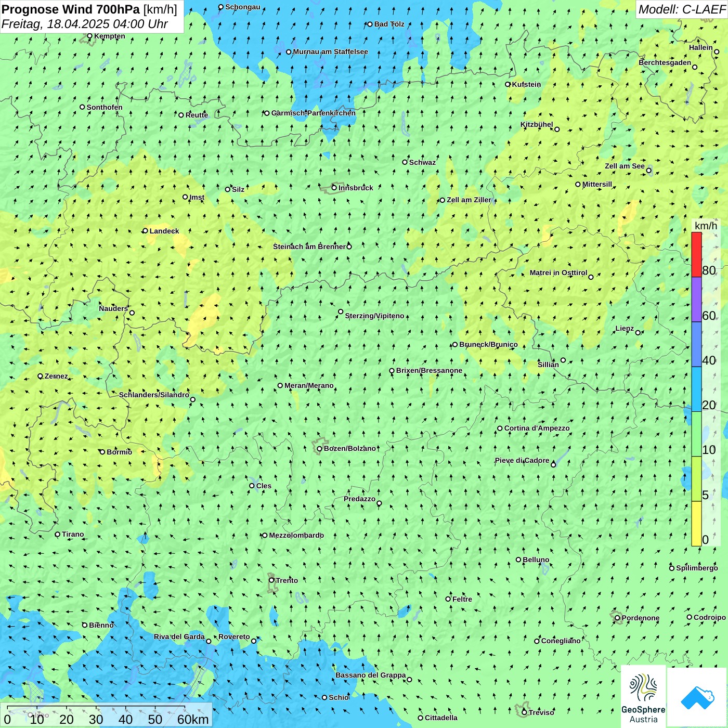This screenshot has height=728, width=728.
Task: Click the Bassano del Grappa label
Action: click(371, 675)
